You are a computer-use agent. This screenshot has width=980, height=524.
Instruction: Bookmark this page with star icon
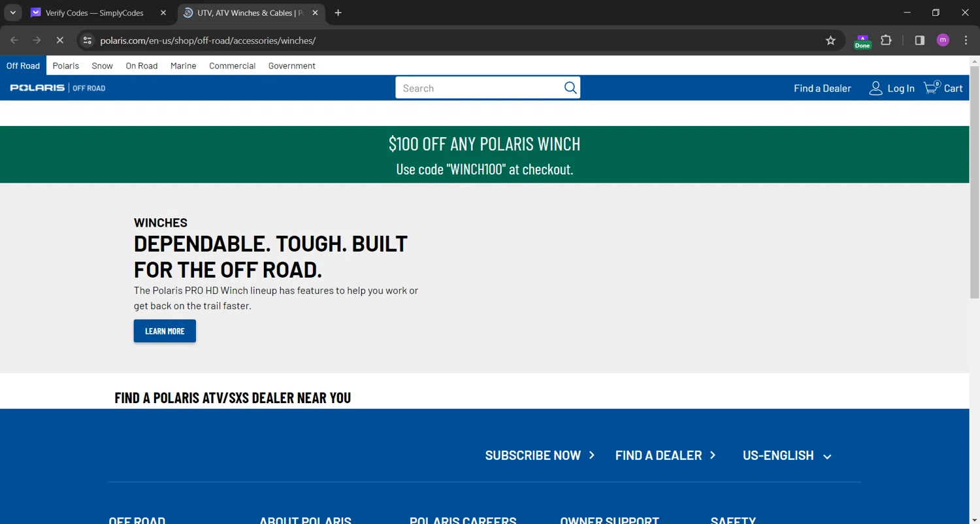coord(830,41)
